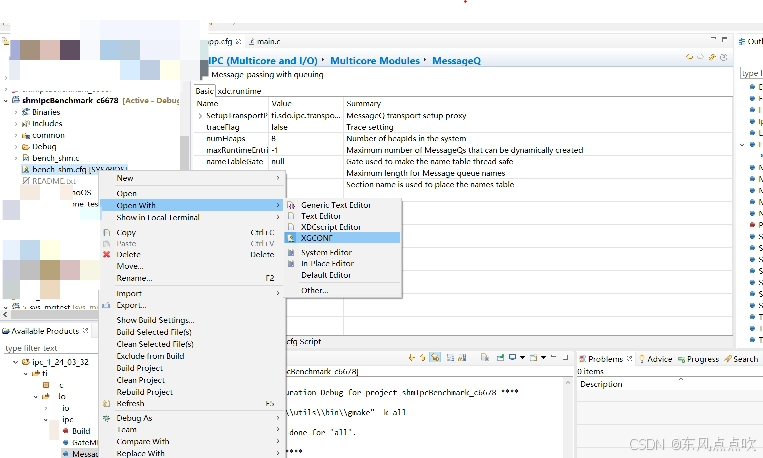Screen dimensions: 763x458
Task: Click the Export icon in the context menu
Action: tap(107, 305)
